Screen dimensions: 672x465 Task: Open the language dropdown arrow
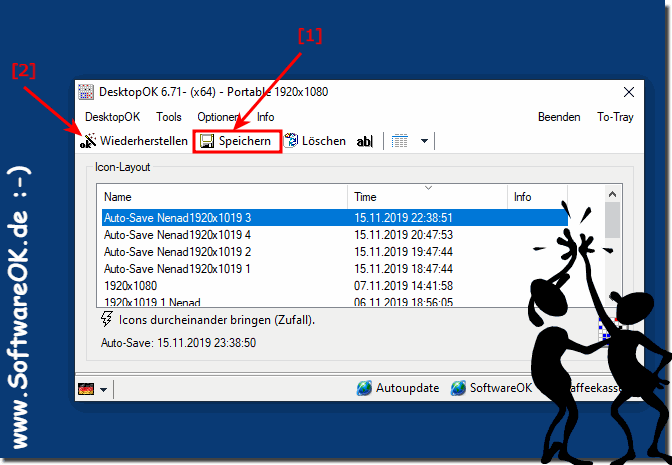(x=103, y=390)
